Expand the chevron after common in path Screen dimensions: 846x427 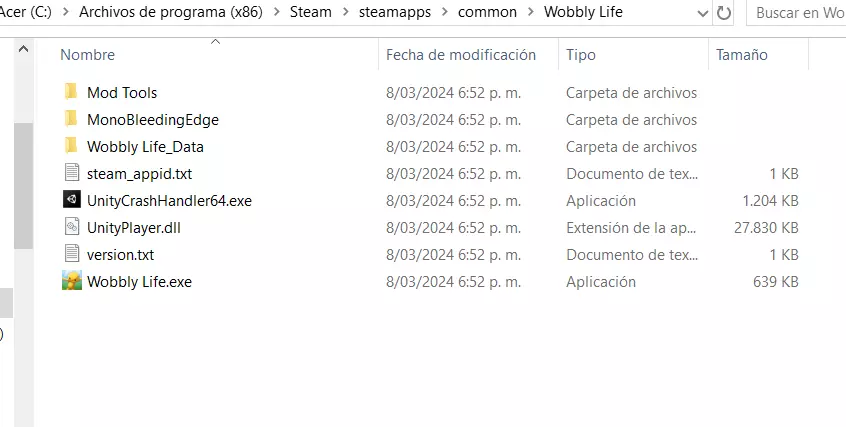point(530,13)
